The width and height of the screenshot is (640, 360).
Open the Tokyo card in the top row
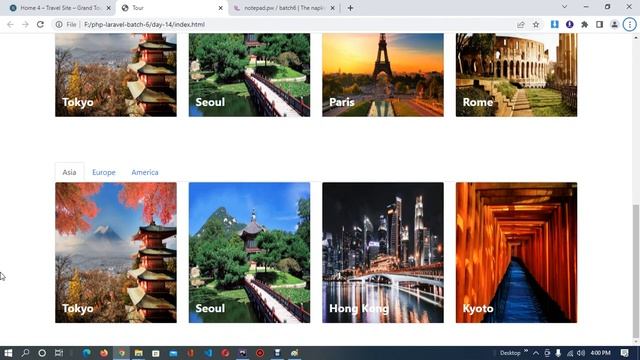click(116, 75)
